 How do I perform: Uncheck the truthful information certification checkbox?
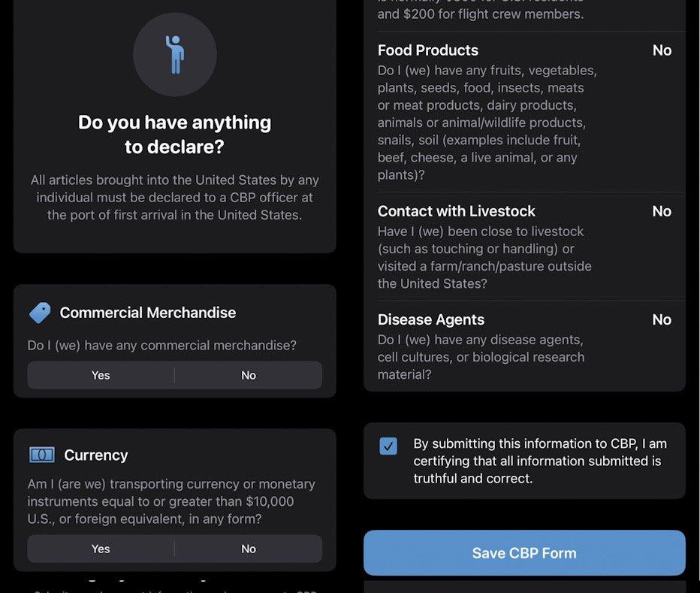(x=388, y=446)
